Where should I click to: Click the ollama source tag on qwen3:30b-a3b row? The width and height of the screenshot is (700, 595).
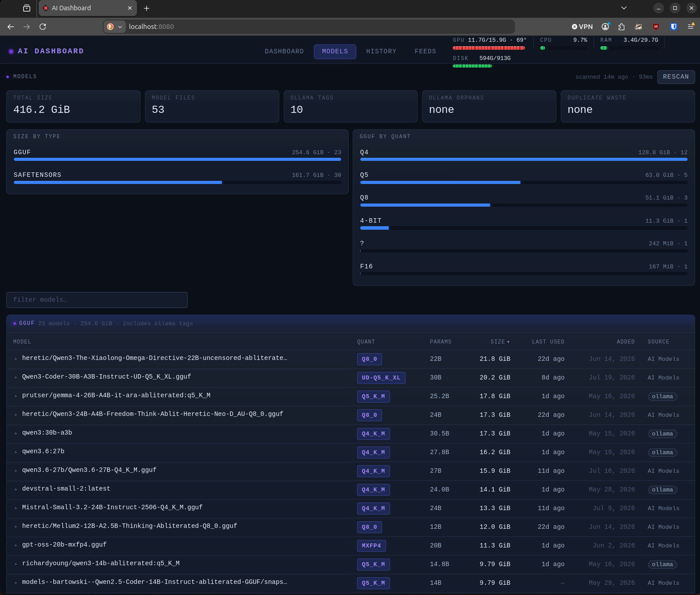coord(662,434)
